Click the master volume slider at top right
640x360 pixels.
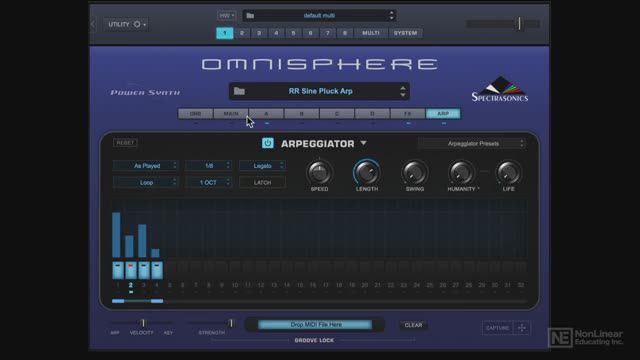(503, 24)
